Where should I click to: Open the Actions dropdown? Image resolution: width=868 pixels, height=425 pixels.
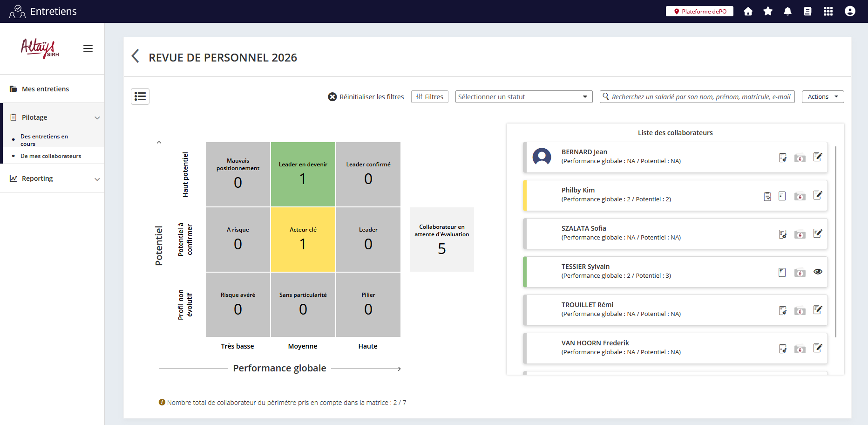click(x=822, y=97)
